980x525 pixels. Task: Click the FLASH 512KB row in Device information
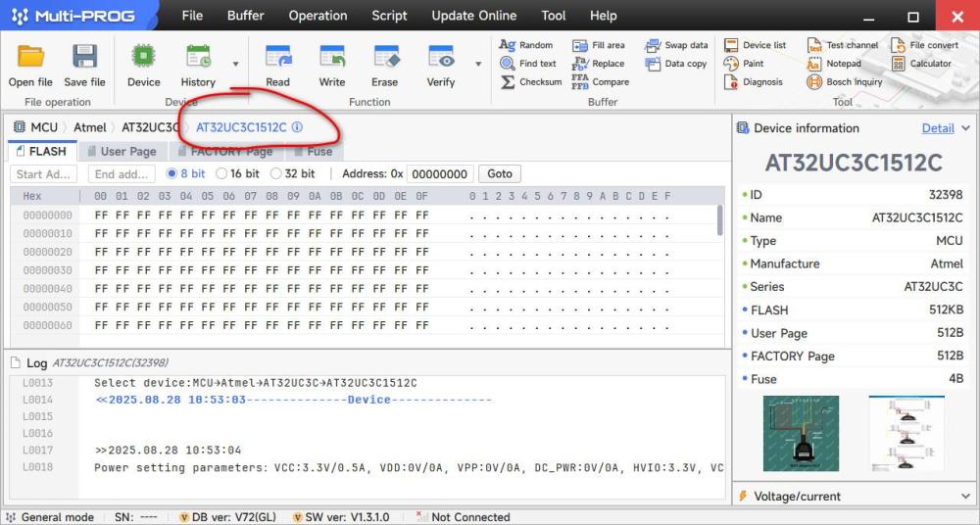[x=853, y=310]
